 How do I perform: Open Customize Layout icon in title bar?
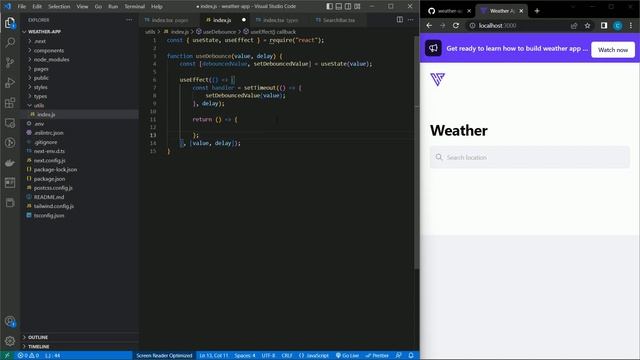pyautogui.click(x=357, y=6)
